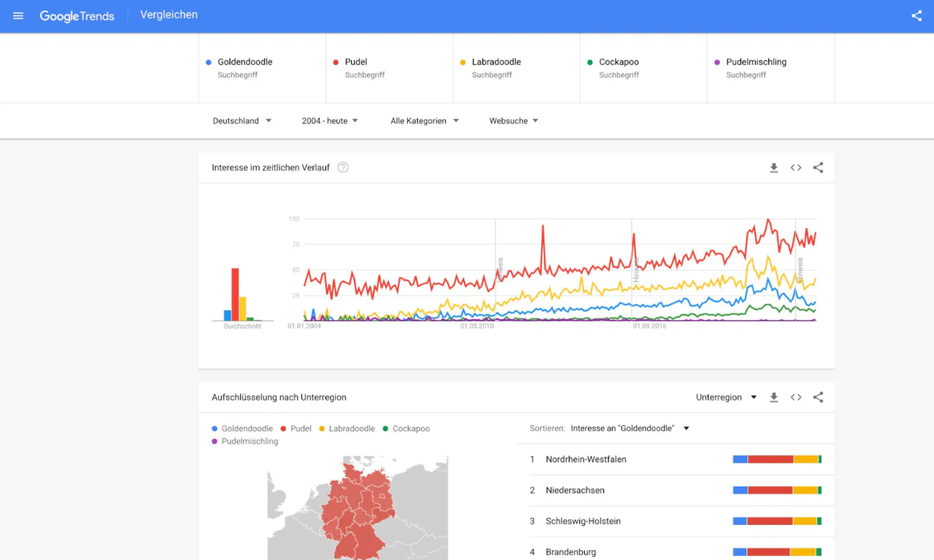Select the Pudelmischling search term chip
The image size is (934, 560).
770,68
